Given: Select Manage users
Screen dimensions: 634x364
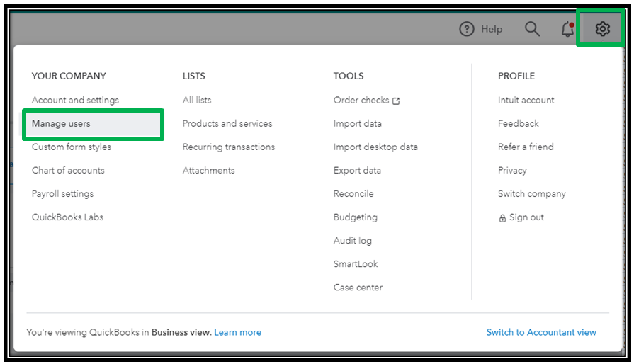Looking at the screenshot, I should tap(93, 124).
